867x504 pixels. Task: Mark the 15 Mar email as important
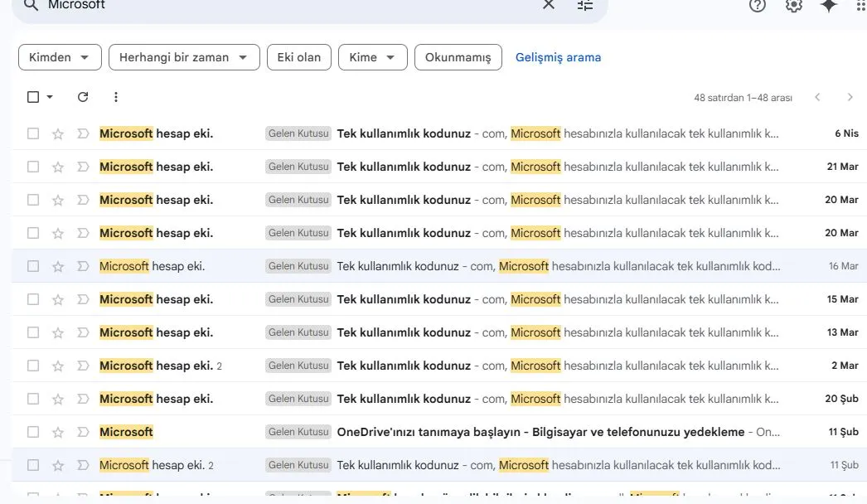[x=83, y=299]
